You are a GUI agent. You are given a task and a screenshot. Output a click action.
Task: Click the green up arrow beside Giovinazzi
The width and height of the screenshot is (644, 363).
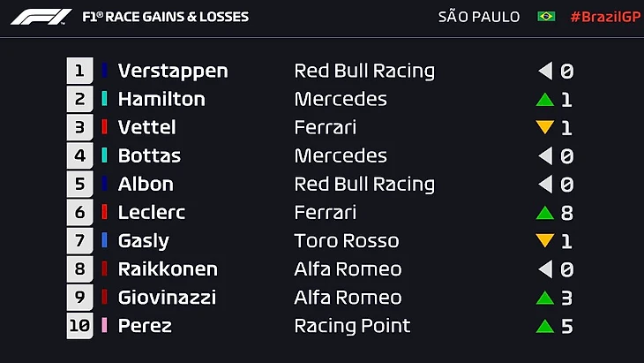pyautogui.click(x=544, y=298)
